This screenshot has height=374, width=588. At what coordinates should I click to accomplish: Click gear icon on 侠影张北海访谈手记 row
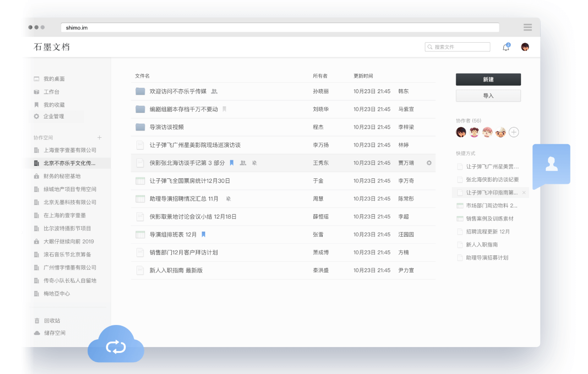pyautogui.click(x=429, y=163)
